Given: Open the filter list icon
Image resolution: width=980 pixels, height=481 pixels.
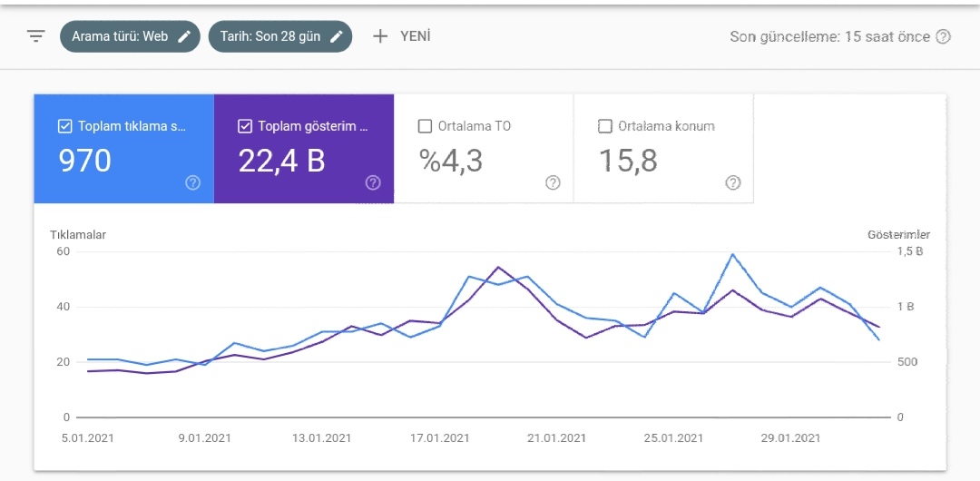Looking at the screenshot, I should [x=36, y=36].
